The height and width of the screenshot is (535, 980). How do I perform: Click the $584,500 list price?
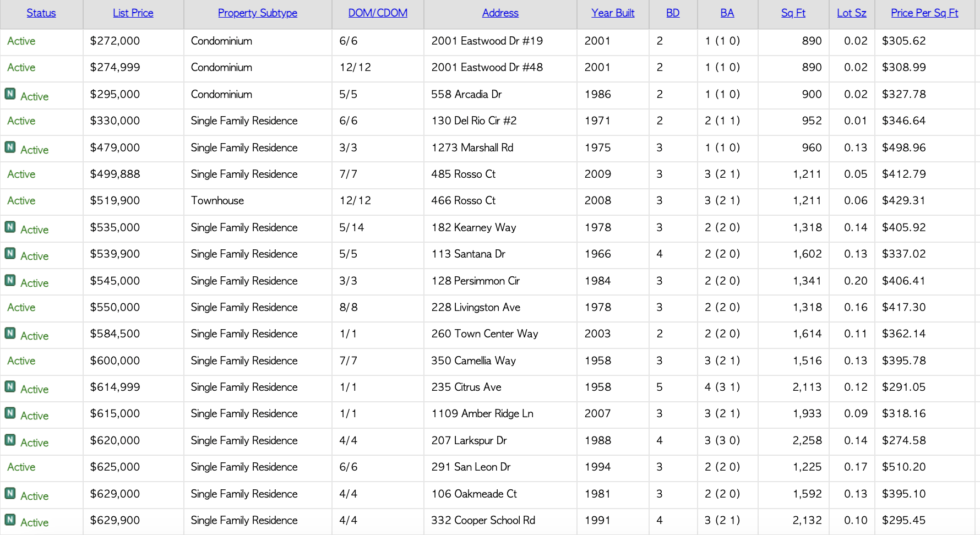115,334
